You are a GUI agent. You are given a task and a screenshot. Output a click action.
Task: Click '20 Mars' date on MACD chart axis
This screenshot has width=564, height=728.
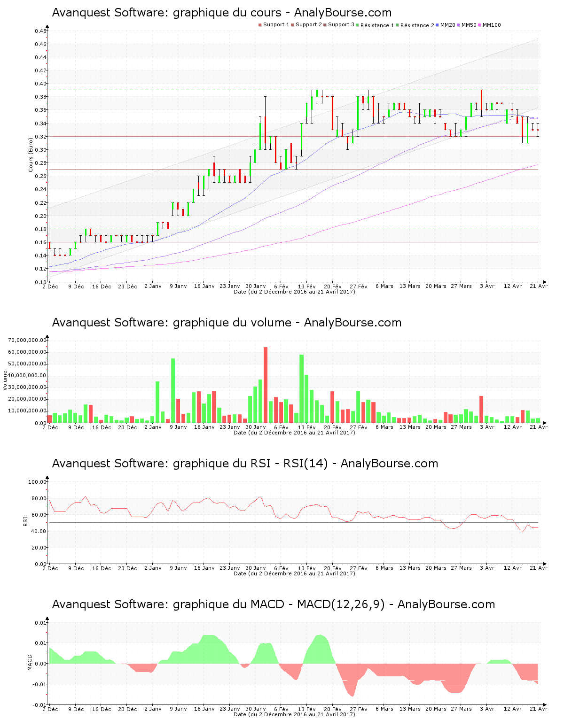pos(436,709)
